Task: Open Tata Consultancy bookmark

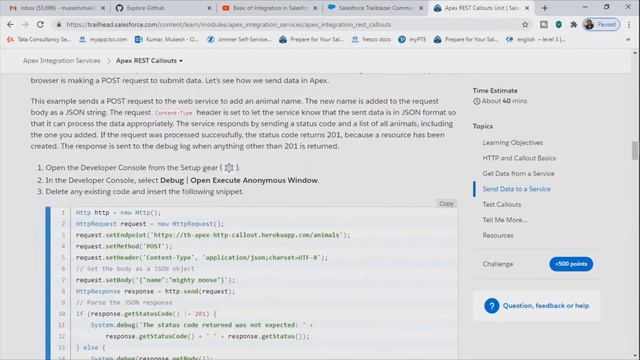Action: pos(39,40)
